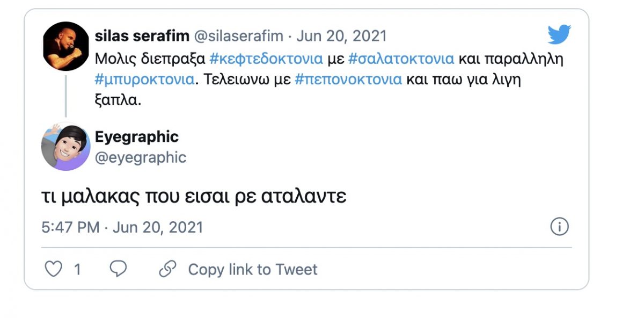Open hashtag #μπυροκτονια
Screen dimensions: 644x318
pos(144,79)
